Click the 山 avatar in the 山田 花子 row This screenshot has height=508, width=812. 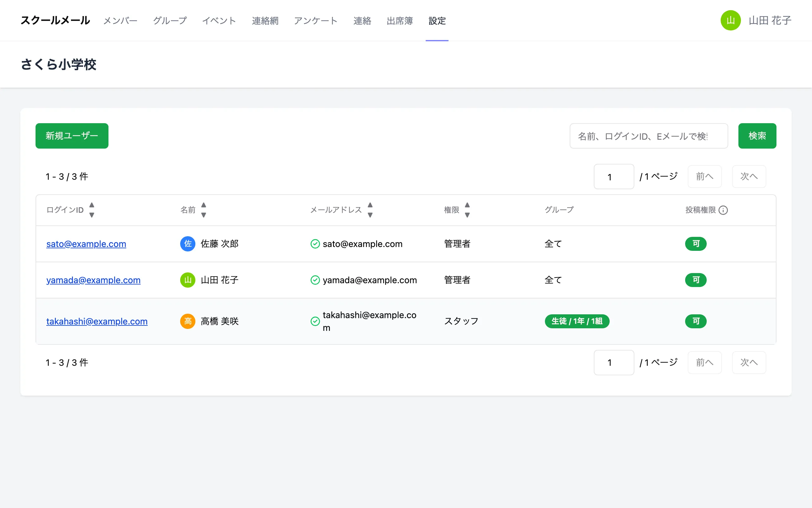(187, 280)
